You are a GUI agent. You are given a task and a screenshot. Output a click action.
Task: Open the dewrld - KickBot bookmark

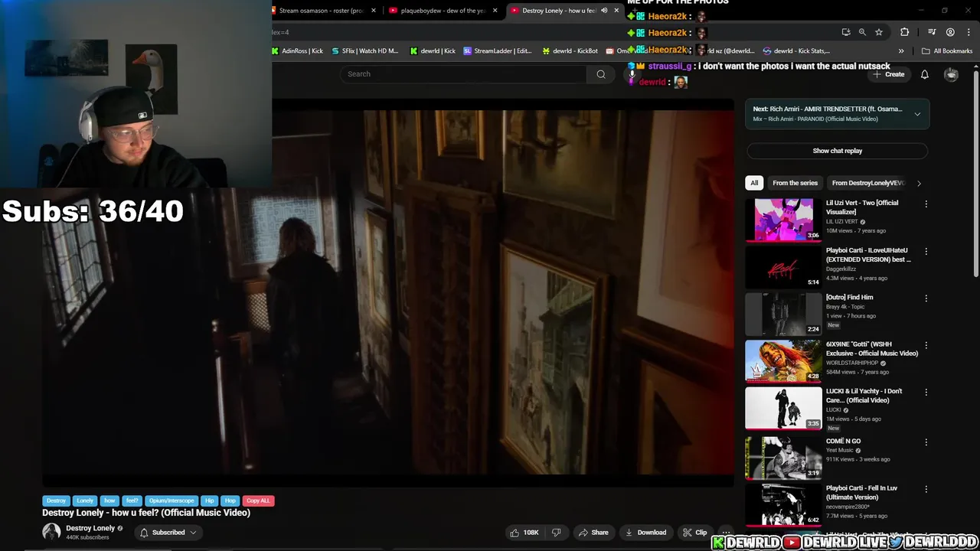pos(570,51)
